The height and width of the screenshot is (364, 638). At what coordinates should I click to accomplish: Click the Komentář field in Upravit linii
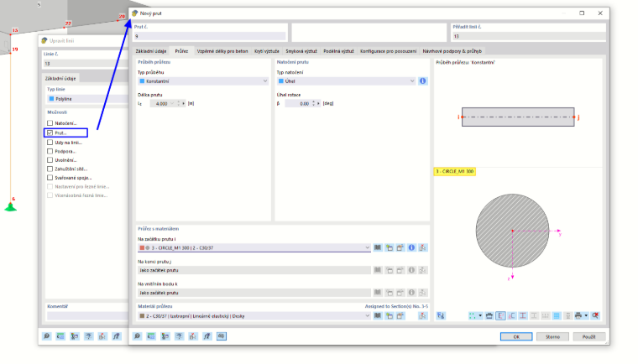tap(87, 316)
